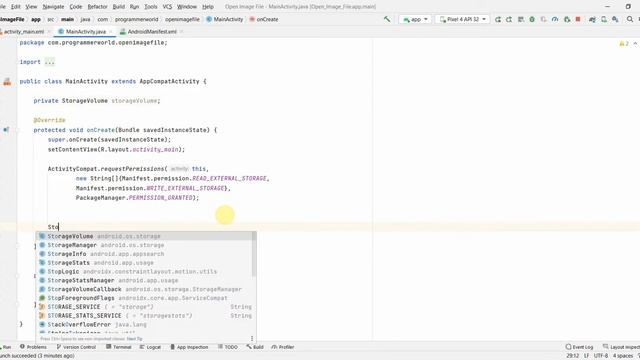Click the MainActivity breadcrumb
The height and width of the screenshot is (360, 640).
click(224, 19)
